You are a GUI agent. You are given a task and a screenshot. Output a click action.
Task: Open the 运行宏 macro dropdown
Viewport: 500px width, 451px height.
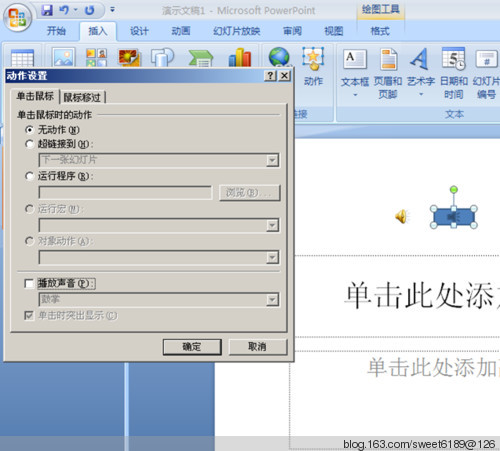coord(272,225)
